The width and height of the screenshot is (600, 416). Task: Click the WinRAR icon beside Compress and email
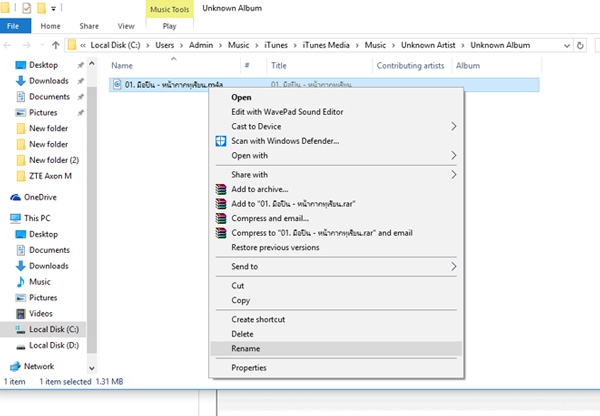pos(221,218)
